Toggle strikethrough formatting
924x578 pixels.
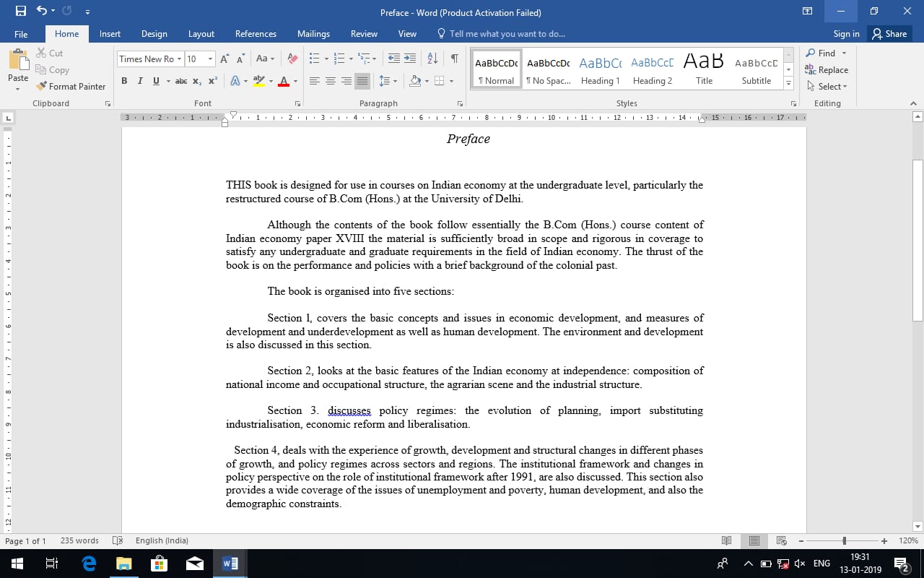[181, 81]
